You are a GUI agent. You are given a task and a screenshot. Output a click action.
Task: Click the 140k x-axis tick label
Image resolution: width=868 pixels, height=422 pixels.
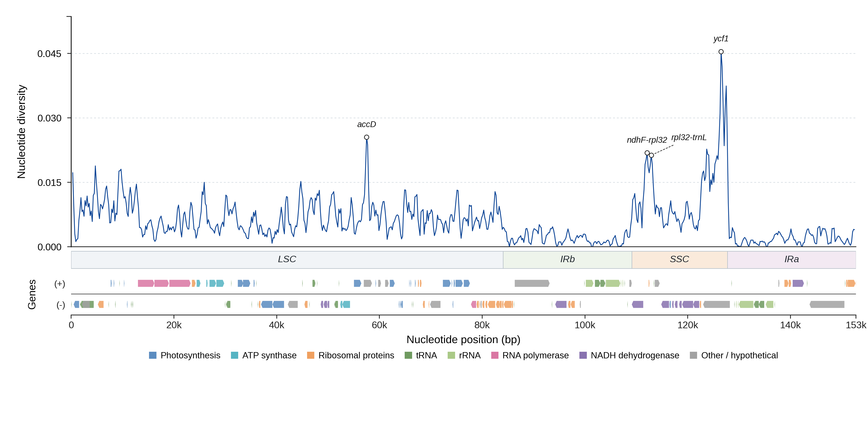[x=790, y=325]
